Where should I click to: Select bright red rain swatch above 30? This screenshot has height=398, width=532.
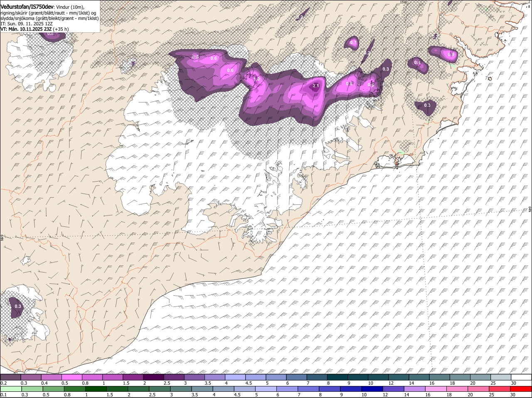(521, 389)
